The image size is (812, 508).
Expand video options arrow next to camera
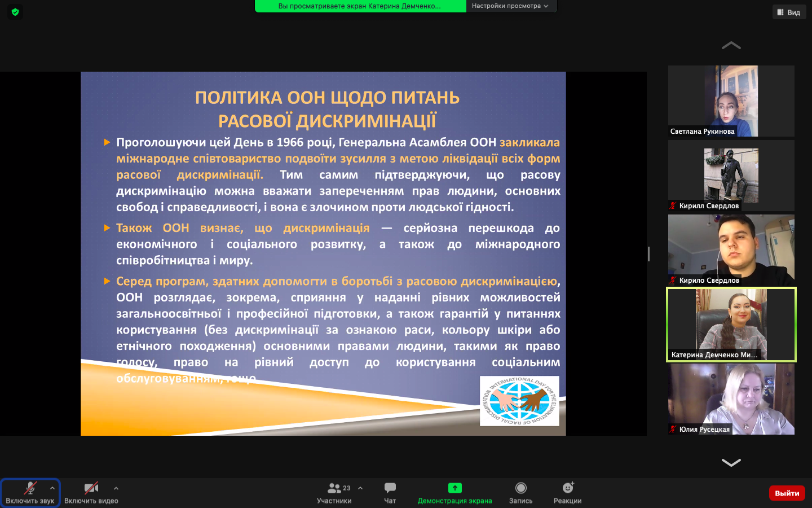pos(116,488)
